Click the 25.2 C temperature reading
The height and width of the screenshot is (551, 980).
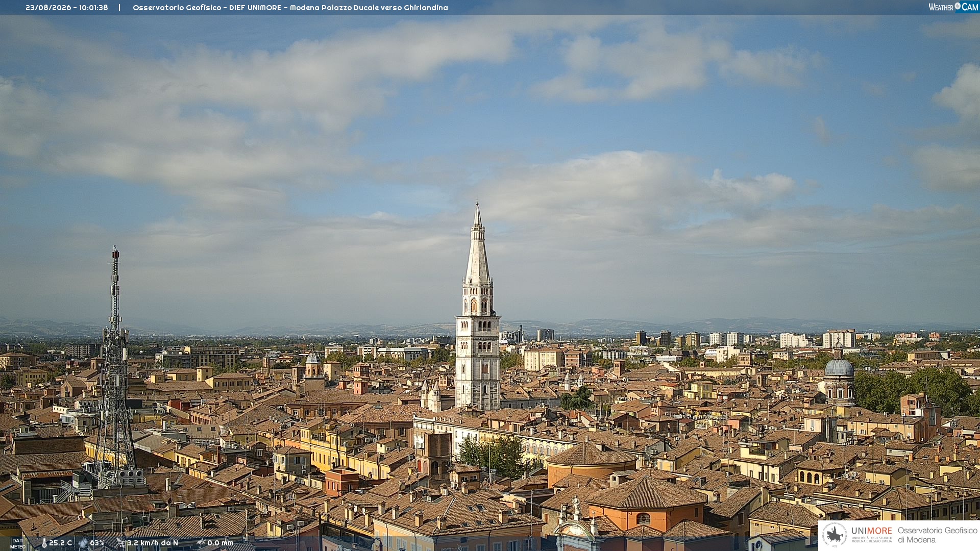(61, 543)
